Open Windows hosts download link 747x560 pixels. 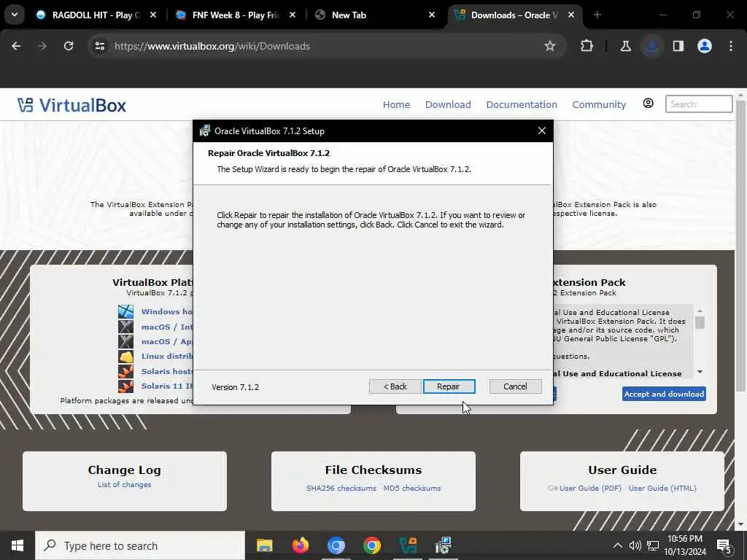coord(167,311)
